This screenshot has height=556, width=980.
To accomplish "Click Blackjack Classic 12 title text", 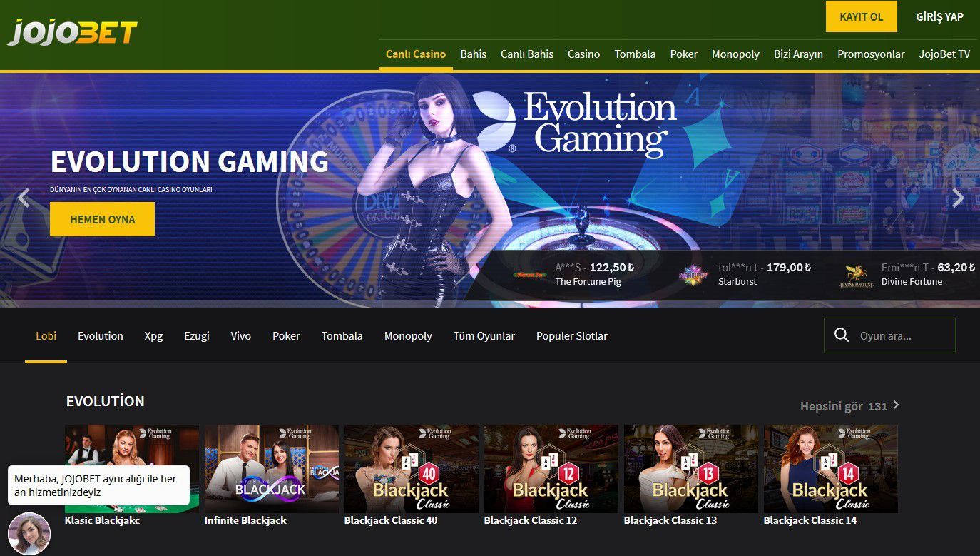I will point(531,520).
